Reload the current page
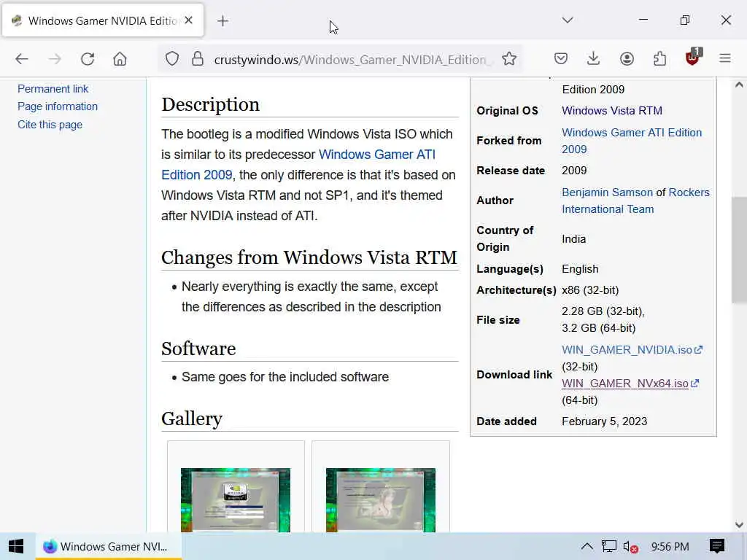 pyautogui.click(x=88, y=59)
